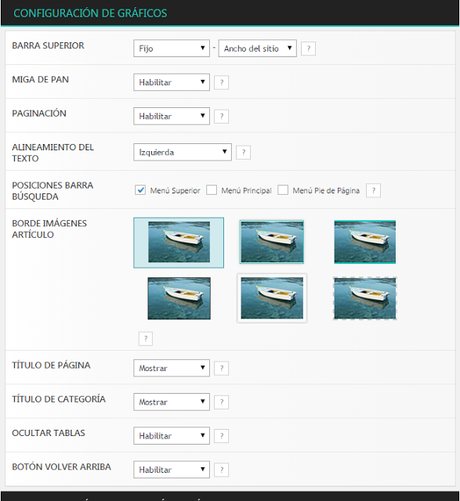Select the borderless boat image style

179,298
